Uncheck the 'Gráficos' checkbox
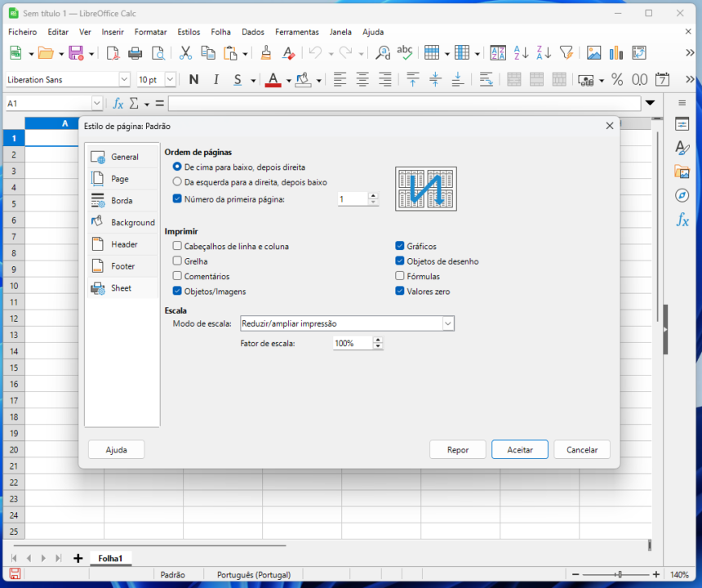The image size is (702, 588). tap(400, 246)
